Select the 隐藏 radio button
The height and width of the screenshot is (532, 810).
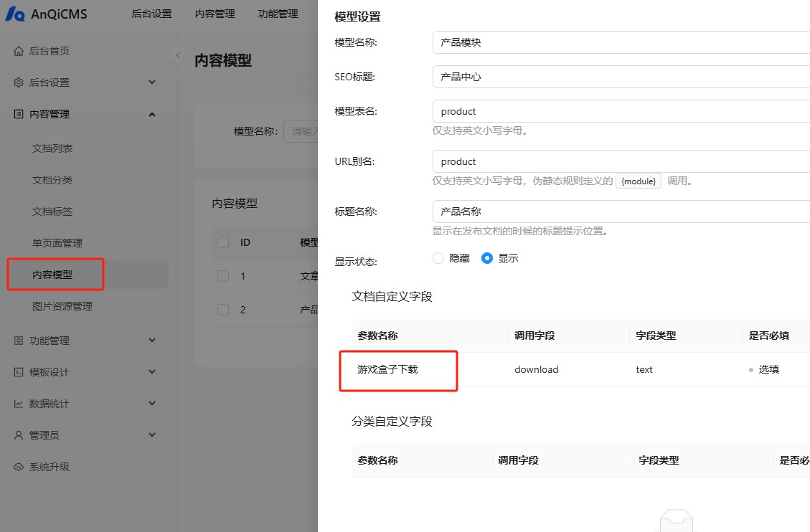(438, 258)
